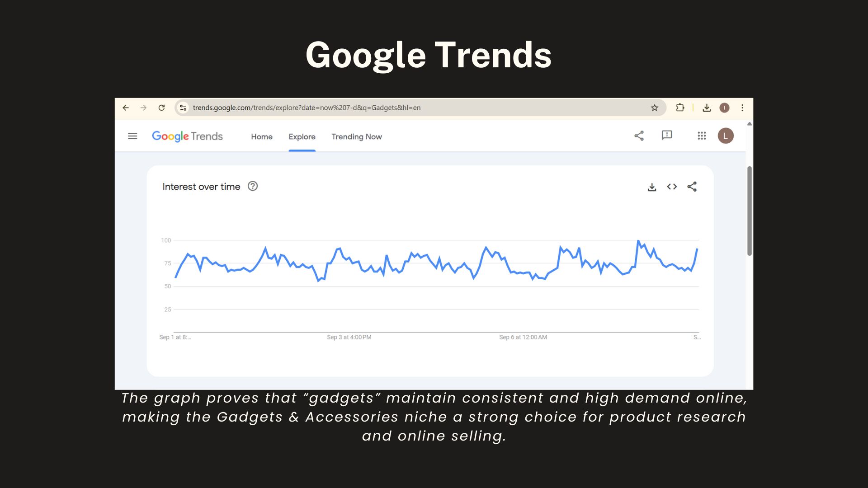Click the page vertical scrollbar thumb

749,211
